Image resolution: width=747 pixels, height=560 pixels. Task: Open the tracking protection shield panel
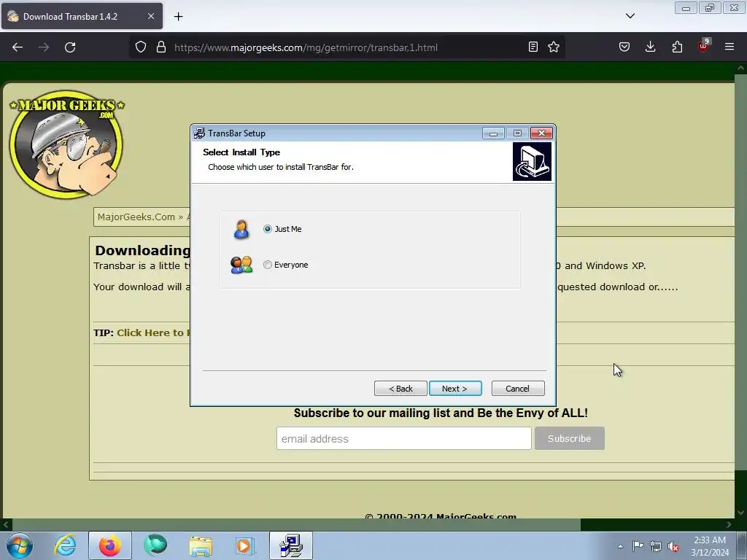(x=141, y=47)
